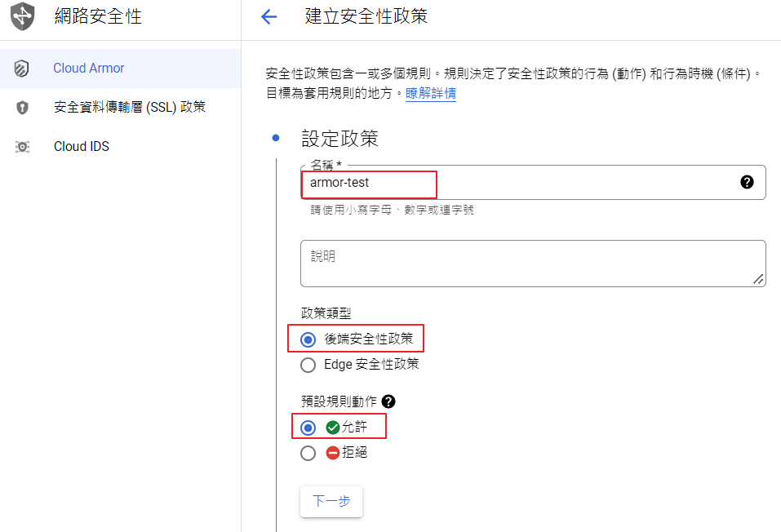Click the SSL policy shield icon
The image size is (781, 532).
[22, 108]
